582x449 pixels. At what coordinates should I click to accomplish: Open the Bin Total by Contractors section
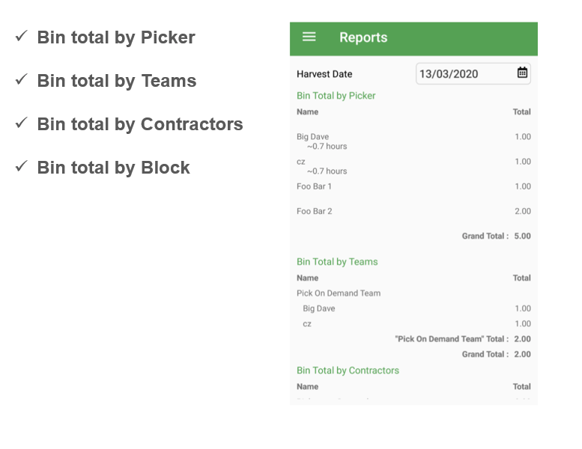[x=348, y=371]
